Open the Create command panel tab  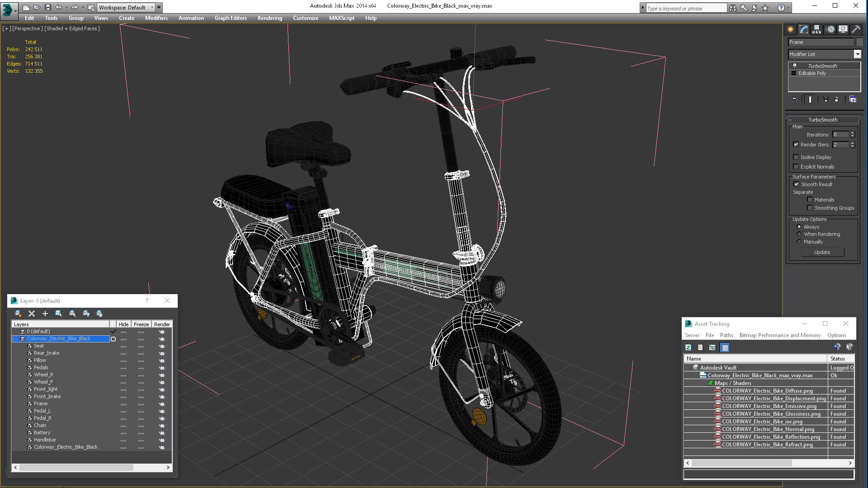[x=790, y=29]
